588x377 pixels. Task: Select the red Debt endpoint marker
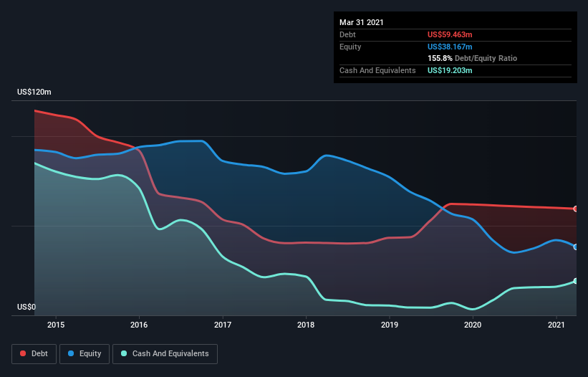[576, 209]
